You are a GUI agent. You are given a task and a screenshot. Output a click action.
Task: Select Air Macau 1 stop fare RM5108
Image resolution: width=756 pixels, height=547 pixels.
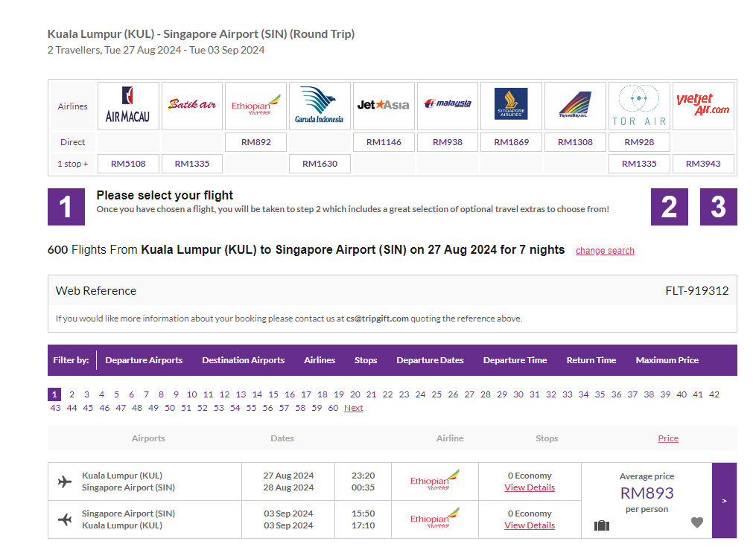click(128, 164)
